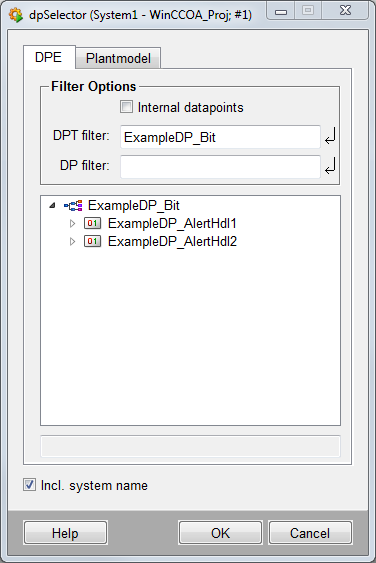Select the ExampleDP_AlertHdl2 tree item label
Screen dimensions: 376x563
pyautogui.click(x=172, y=241)
